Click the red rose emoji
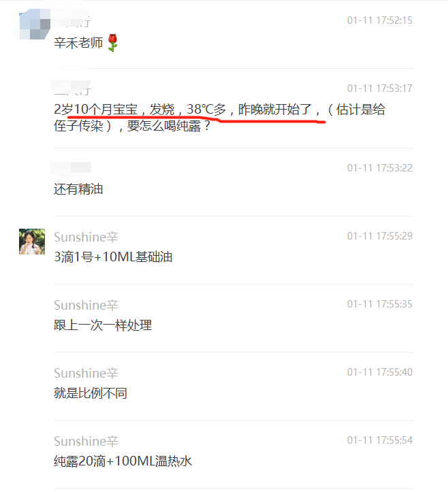448x492 pixels. 113,43
